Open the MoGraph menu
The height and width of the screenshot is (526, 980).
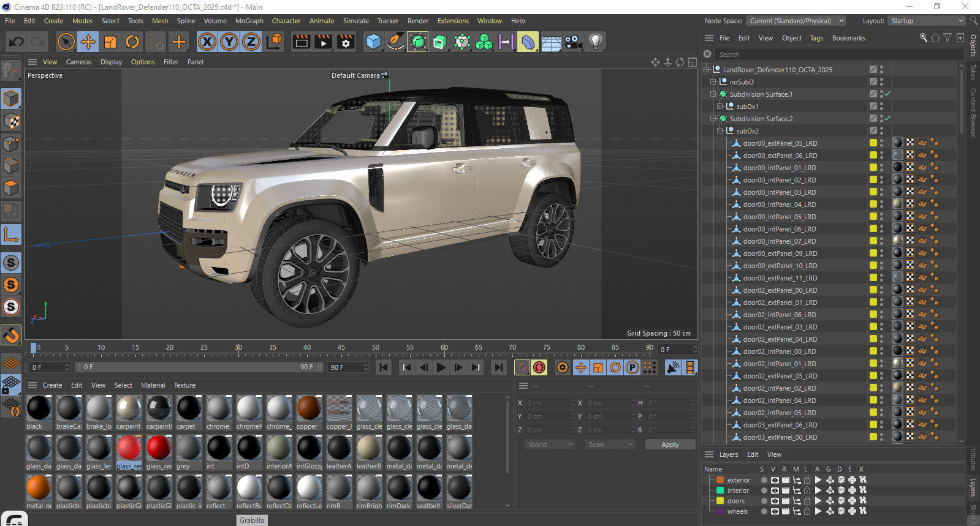[249, 21]
